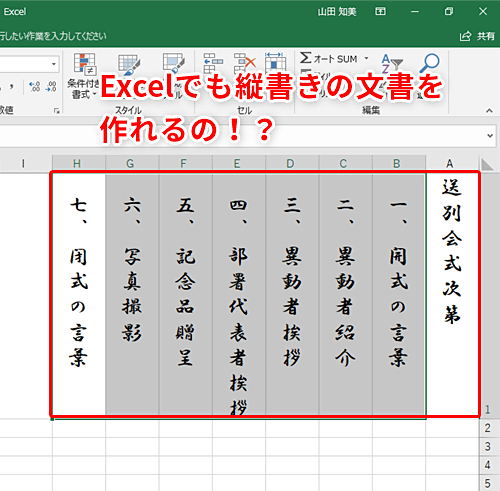Screen dimensions: 500x491
Task: Click Increase Decimal icon
Action: (35, 86)
